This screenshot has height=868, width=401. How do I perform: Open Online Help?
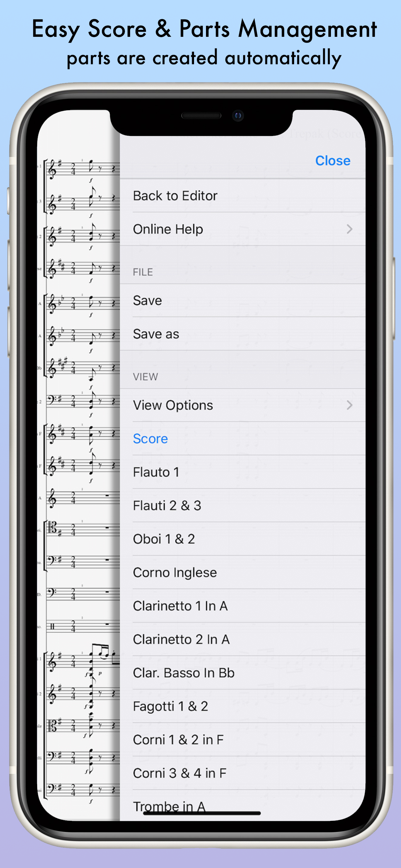tap(242, 229)
